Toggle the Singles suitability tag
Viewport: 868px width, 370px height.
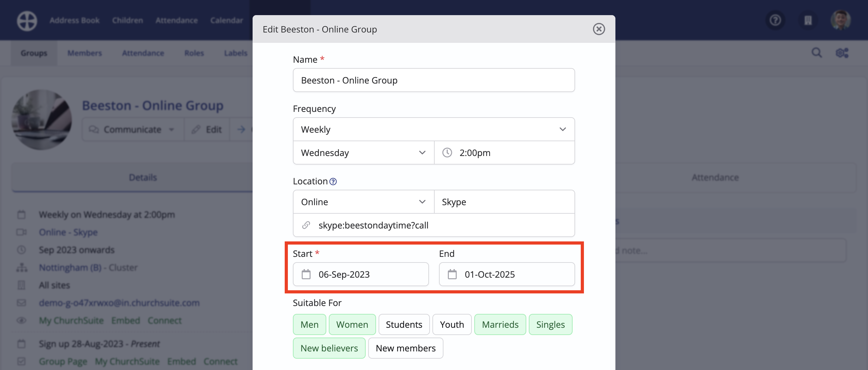tap(551, 325)
